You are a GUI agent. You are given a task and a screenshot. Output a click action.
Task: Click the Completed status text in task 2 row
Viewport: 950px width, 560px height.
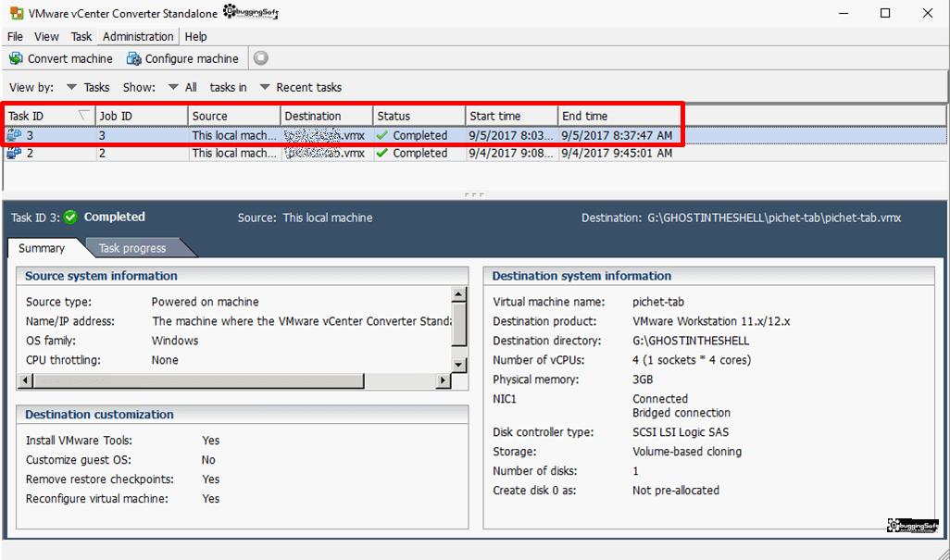(x=419, y=153)
